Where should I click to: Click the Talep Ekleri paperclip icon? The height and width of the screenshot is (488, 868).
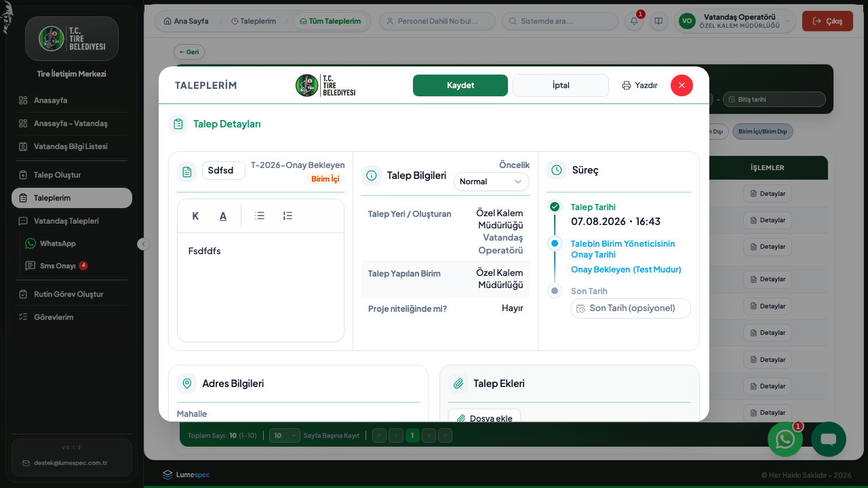click(x=458, y=384)
